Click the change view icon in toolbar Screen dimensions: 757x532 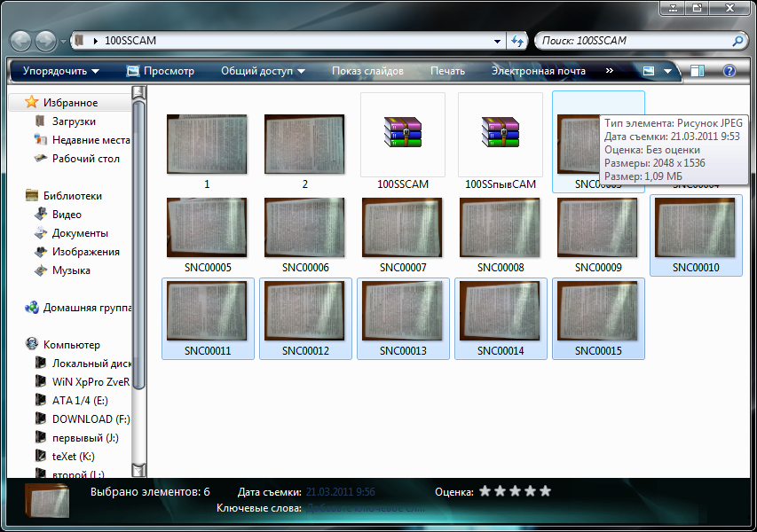(649, 71)
